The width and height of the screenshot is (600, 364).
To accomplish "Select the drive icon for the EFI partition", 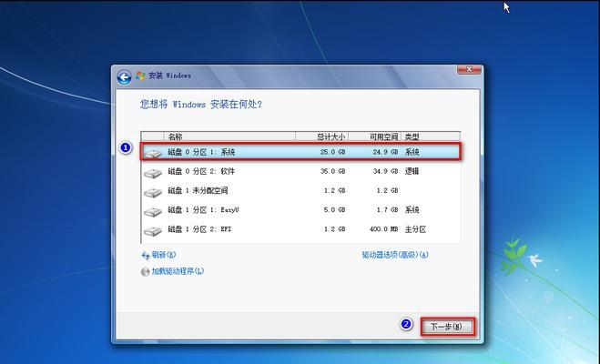I will pos(153,231).
